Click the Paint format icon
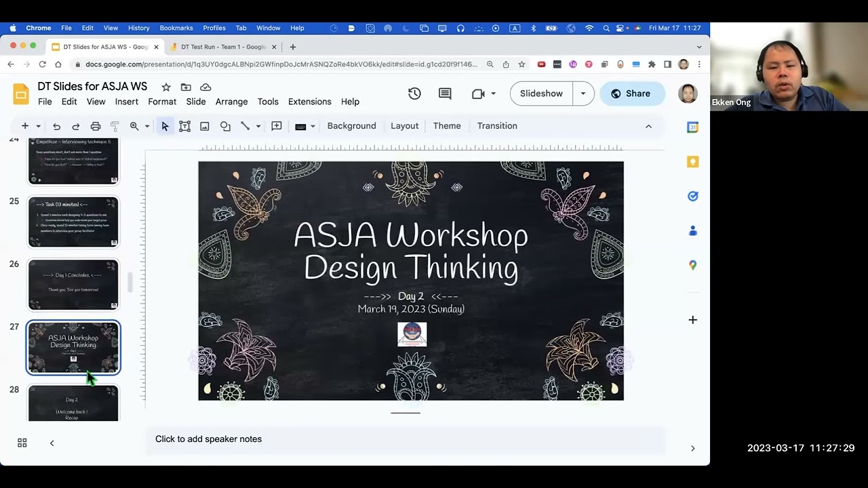 pyautogui.click(x=115, y=126)
